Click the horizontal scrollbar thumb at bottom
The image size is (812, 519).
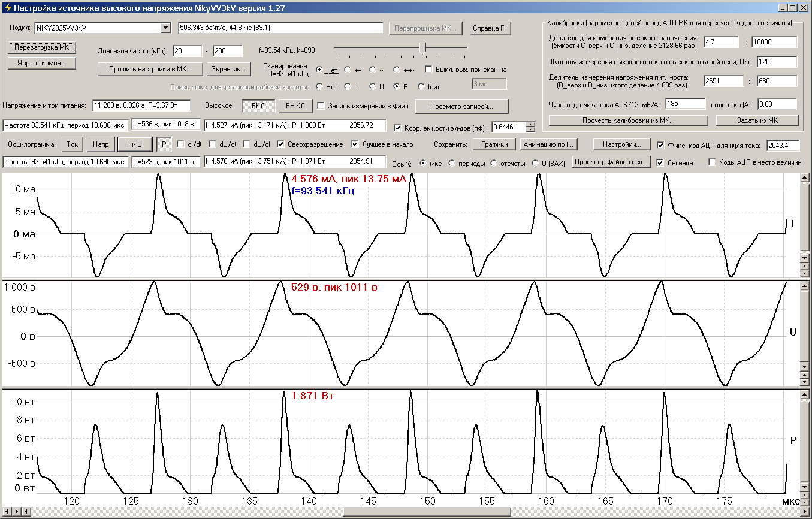(x=426, y=511)
